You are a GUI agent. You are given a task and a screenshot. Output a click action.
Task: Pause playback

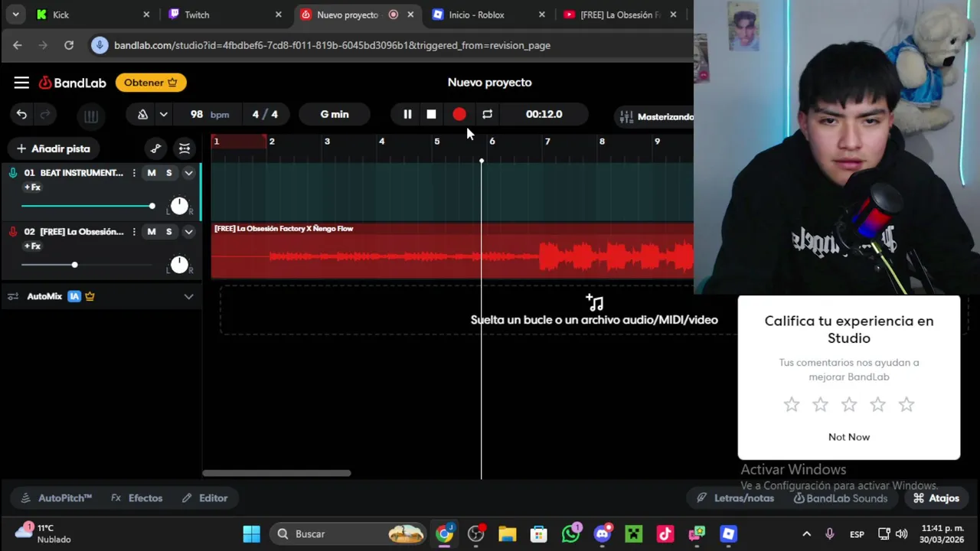[x=407, y=114]
